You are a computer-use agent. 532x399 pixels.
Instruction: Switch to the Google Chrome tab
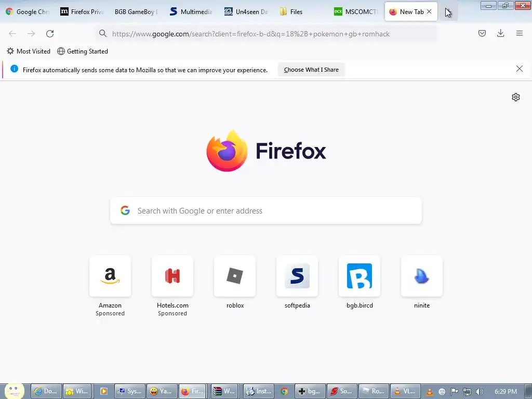[28, 11]
